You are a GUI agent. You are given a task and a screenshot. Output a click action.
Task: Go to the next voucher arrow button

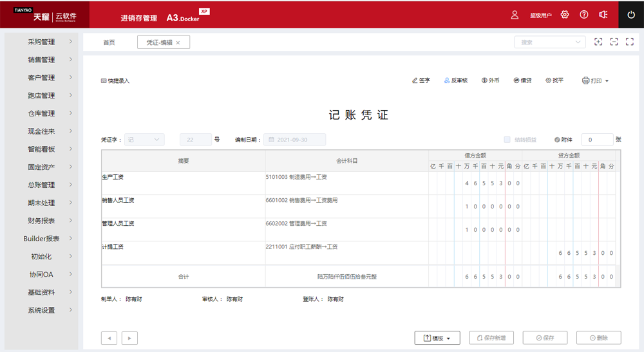pos(129,338)
